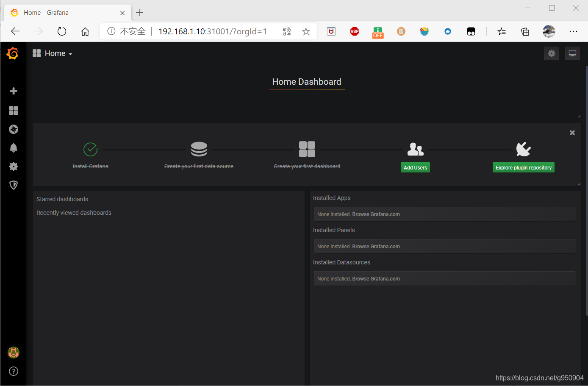Open a new browser tab
Viewport: 588px width, 386px height.
[139, 13]
